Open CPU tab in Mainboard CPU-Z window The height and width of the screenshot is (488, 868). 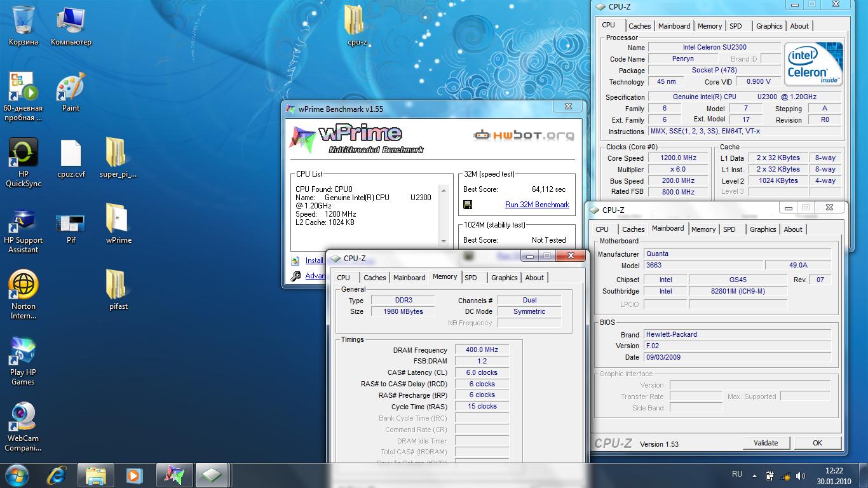(x=602, y=229)
